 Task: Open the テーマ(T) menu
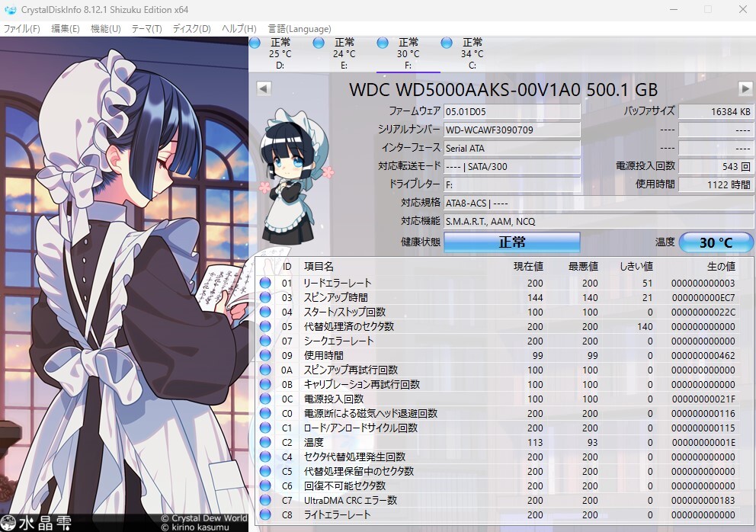(146, 29)
